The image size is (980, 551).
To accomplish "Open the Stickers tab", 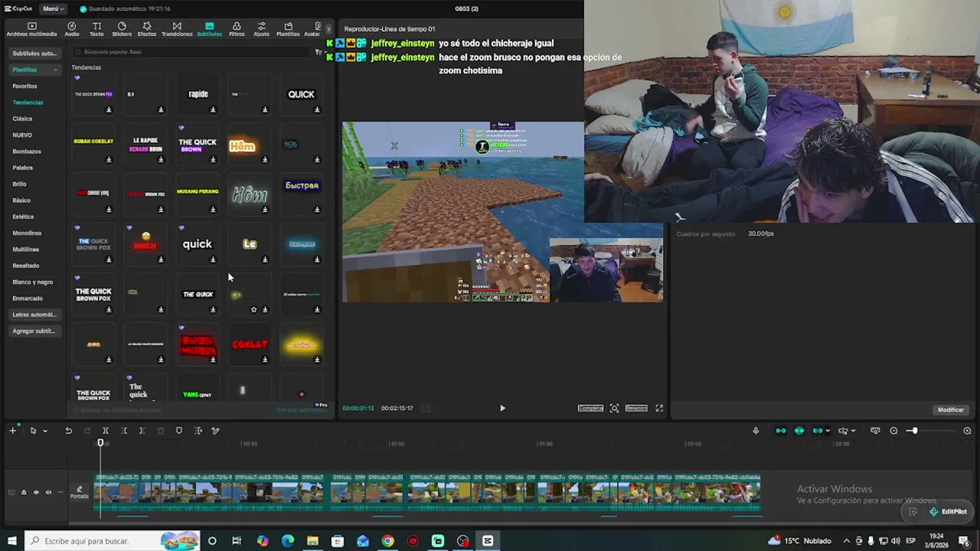I will point(122,29).
